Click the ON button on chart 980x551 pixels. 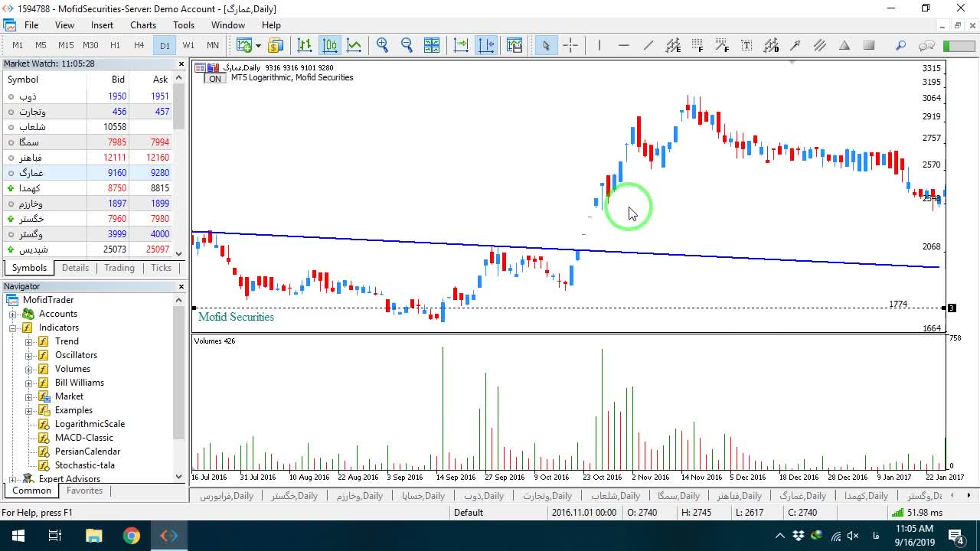(215, 79)
